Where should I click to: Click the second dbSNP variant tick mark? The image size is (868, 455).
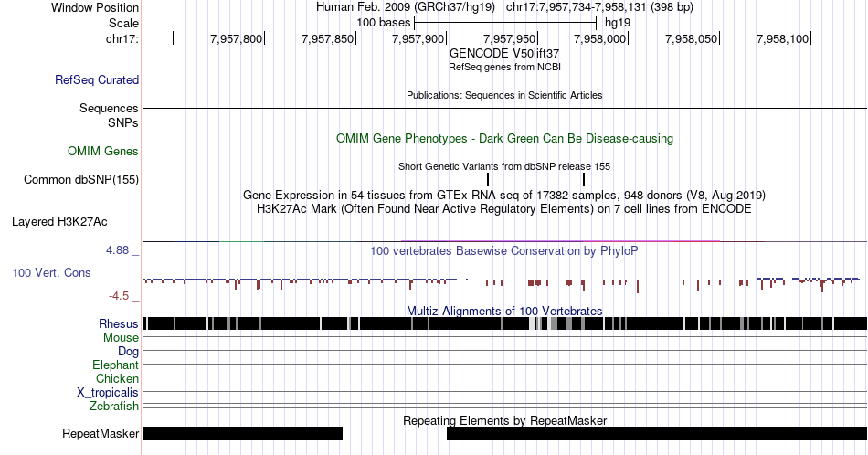click(584, 179)
